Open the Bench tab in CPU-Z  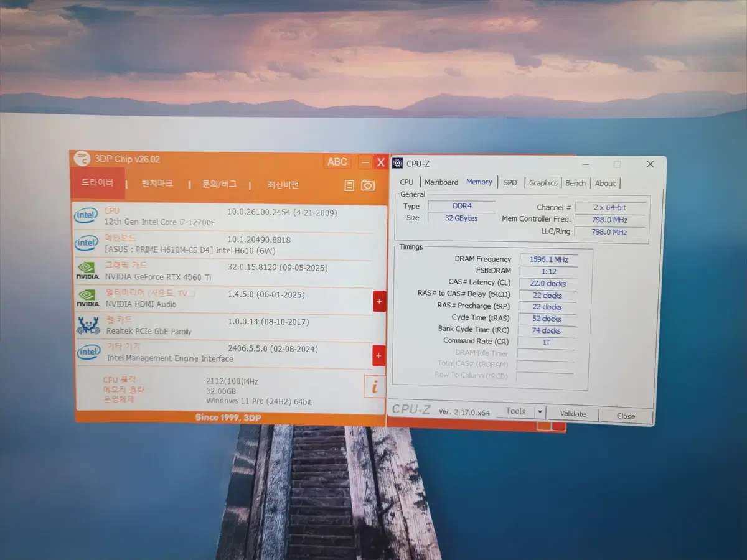click(x=576, y=183)
